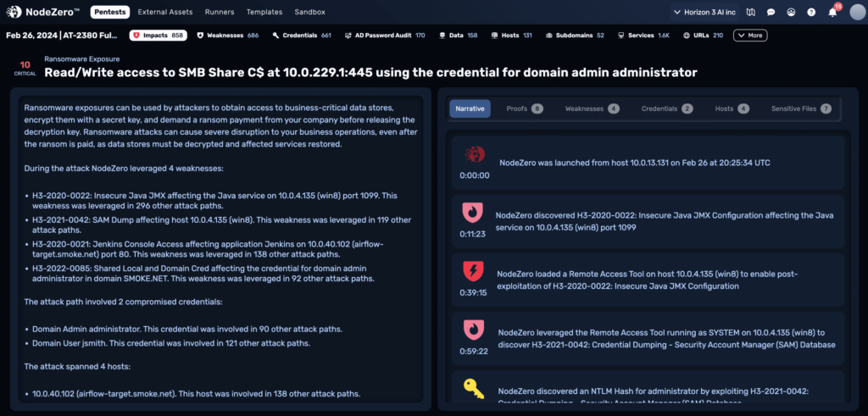Open the Runners page
Screen dimensions: 868x416
tap(219, 13)
